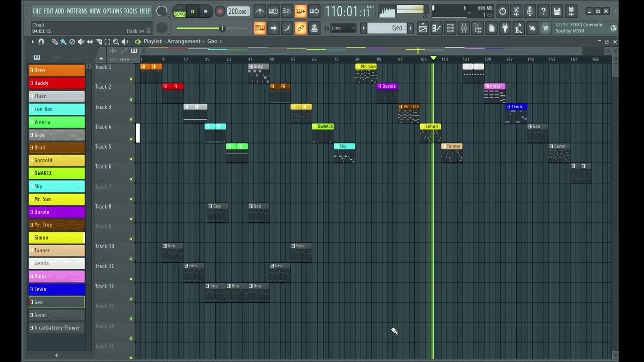The width and height of the screenshot is (644, 362).
Task: Switch the Pat/Song mode button
Action: pos(179,11)
